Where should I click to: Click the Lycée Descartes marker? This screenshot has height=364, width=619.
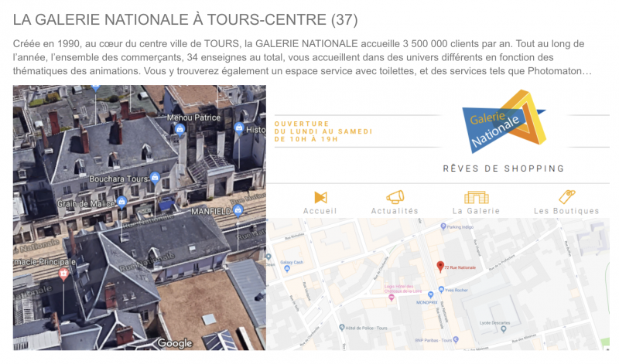point(504,329)
